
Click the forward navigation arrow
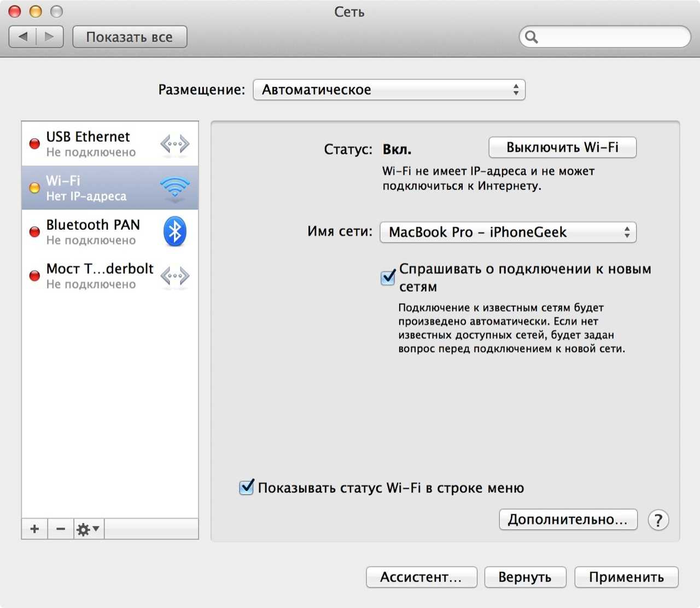tap(50, 37)
